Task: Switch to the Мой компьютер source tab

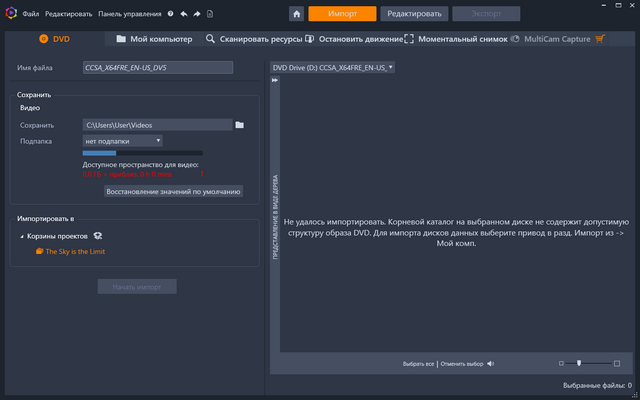Action: click(154, 39)
